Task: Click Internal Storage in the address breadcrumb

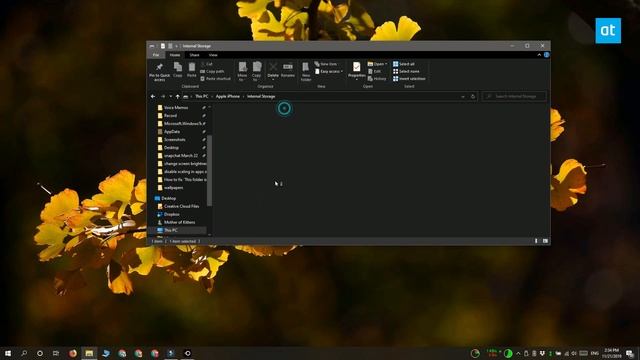Action: [261, 96]
